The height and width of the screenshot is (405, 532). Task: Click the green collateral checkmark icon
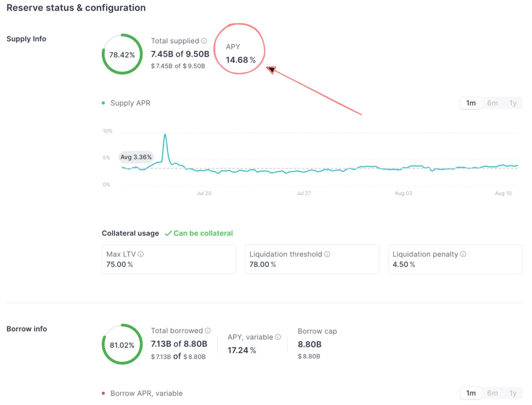coord(168,233)
